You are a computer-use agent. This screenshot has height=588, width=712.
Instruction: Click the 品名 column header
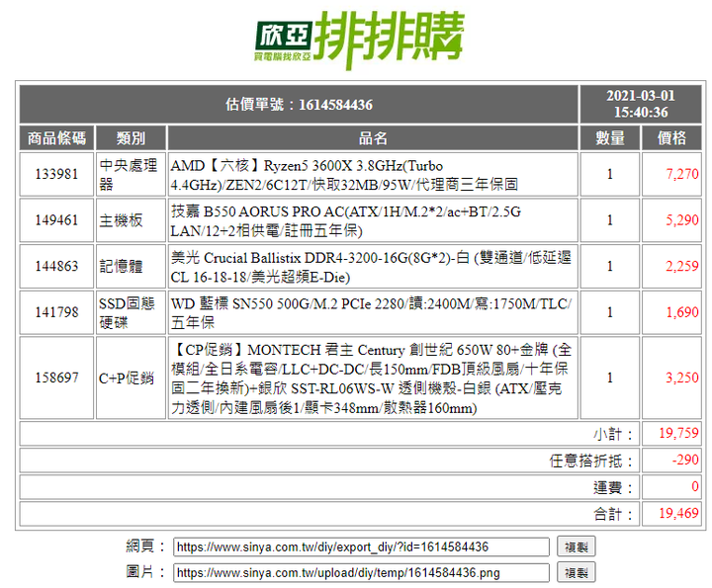pos(373,138)
